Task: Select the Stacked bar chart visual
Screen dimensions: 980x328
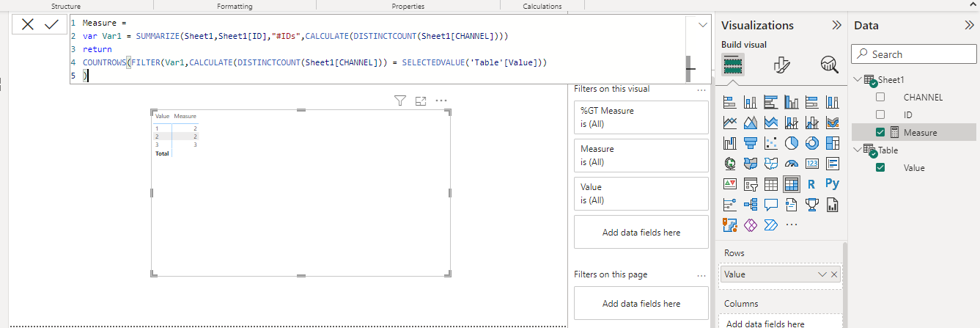Action: 730,102
